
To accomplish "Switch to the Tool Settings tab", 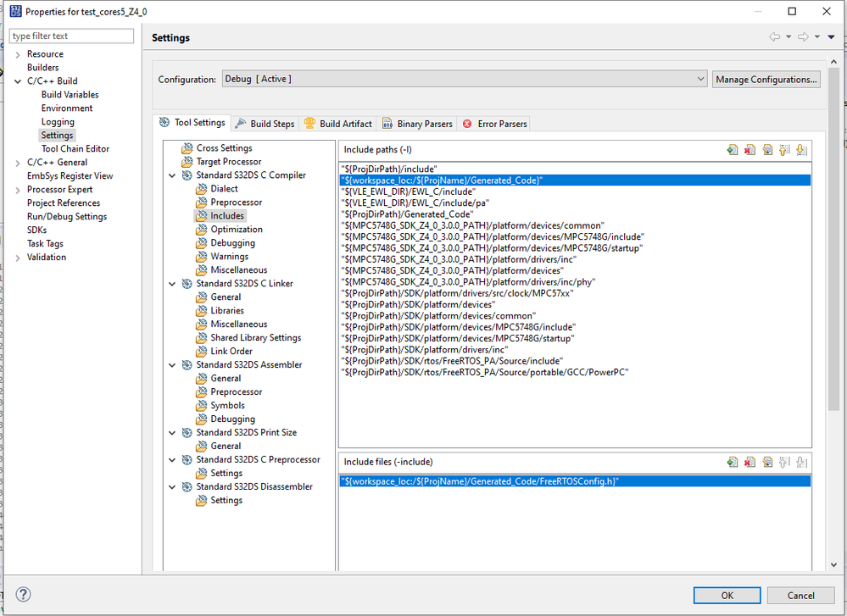I will point(192,123).
